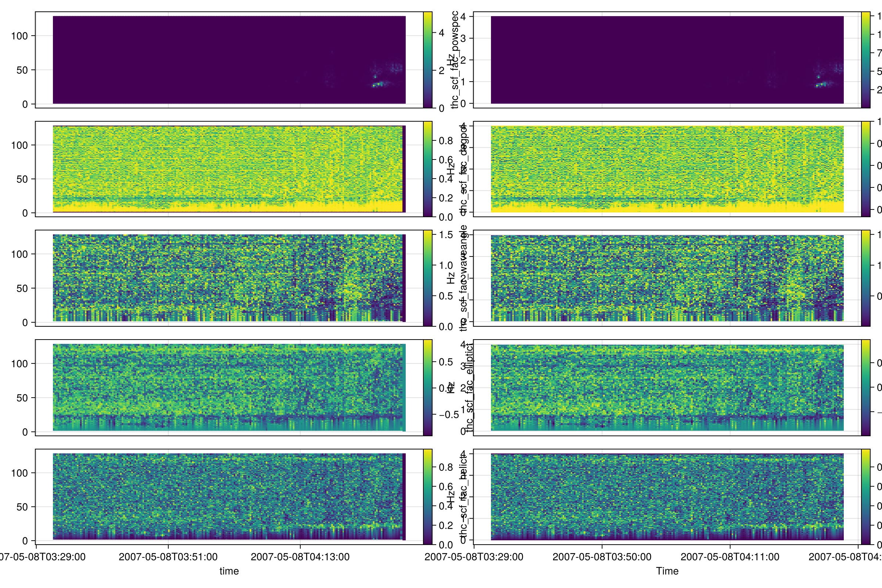Click the thc_scf_fac_degpol colorbar in left column
Image resolution: width=882 pixels, height=588 pixels.
(x=427, y=169)
